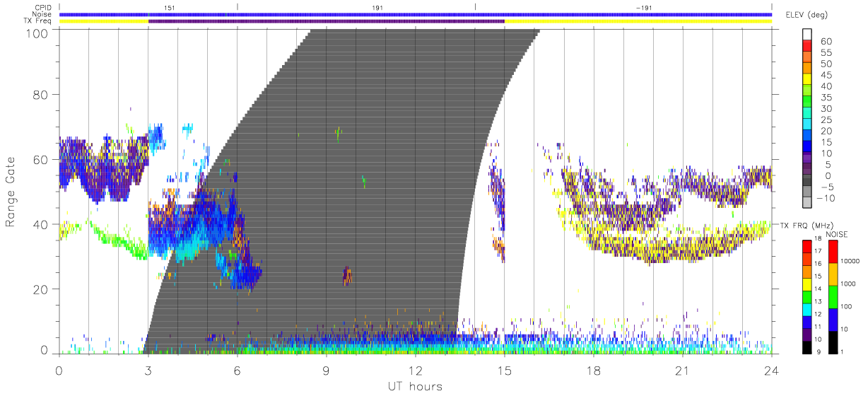Click the 40 tick label on Range Gate axis
Viewport: 868px width, 401px height.
40,224
